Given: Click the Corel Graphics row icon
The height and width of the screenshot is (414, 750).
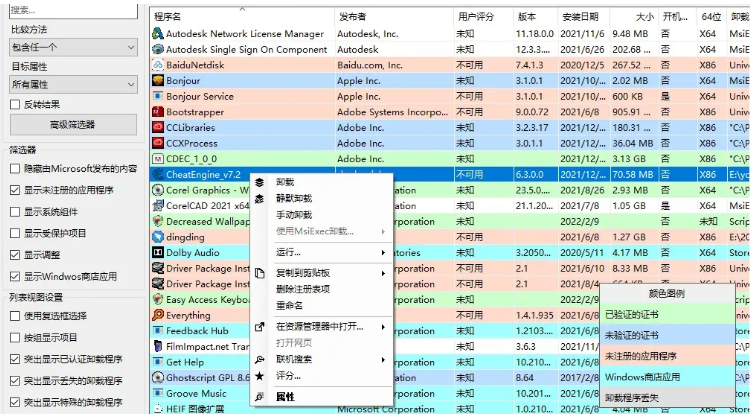Looking at the screenshot, I should tap(157, 190).
